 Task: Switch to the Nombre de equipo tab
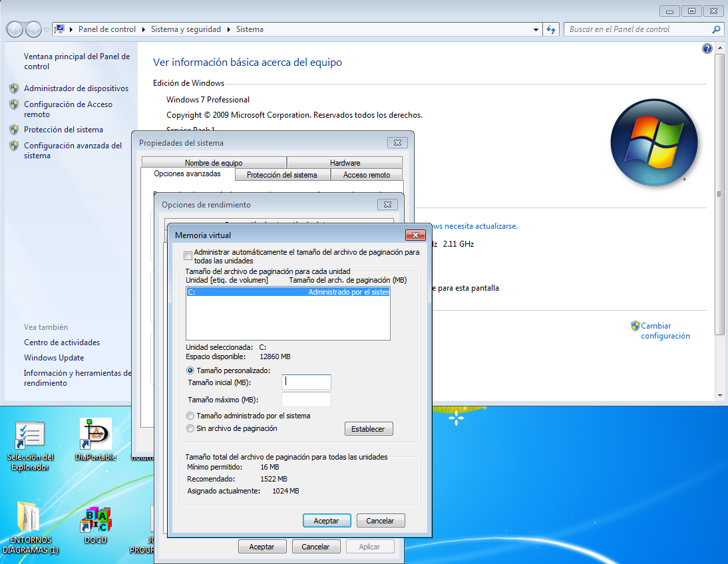pyautogui.click(x=214, y=163)
